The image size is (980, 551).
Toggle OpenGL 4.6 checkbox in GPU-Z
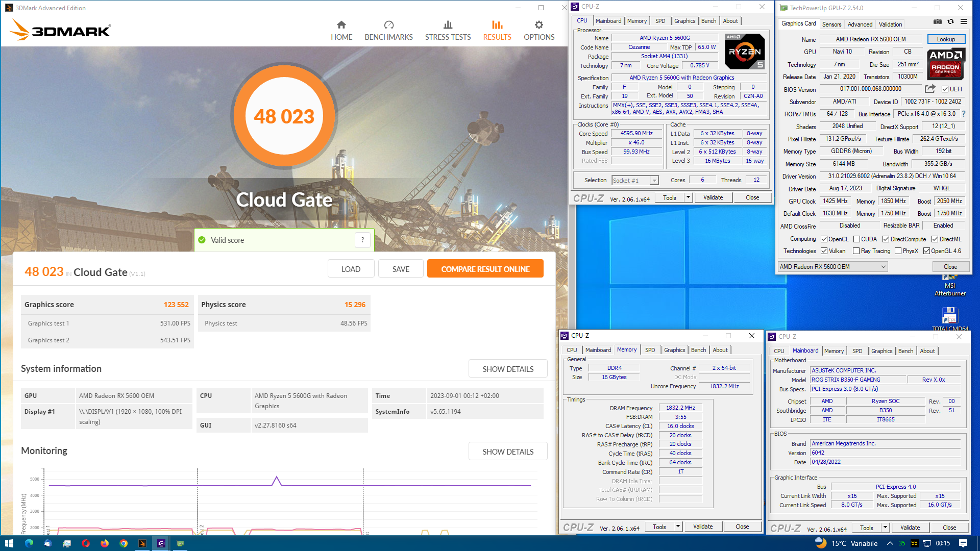(x=926, y=251)
